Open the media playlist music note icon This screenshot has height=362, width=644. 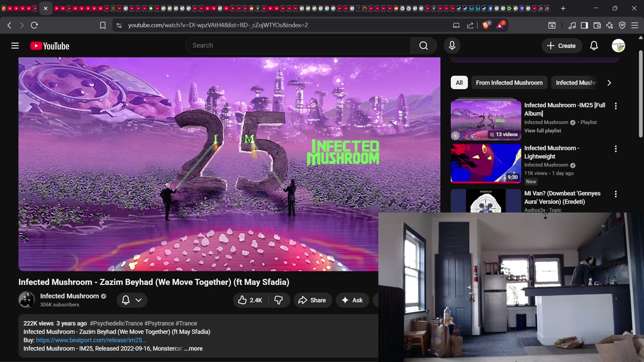572,25
